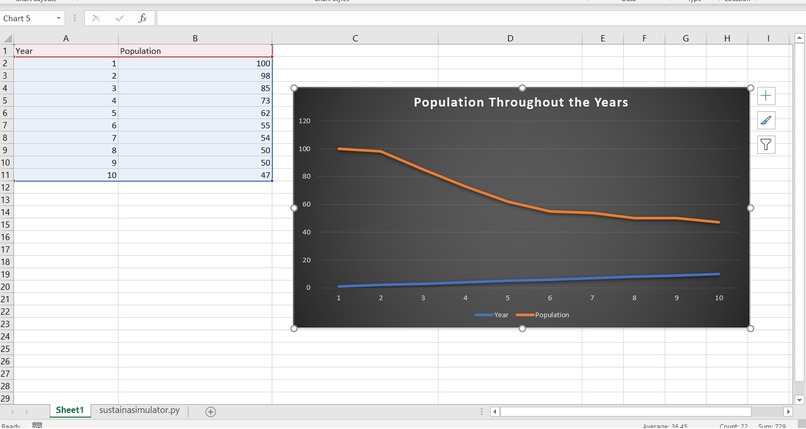Click the Select All corner triangle
Image resolution: width=806 pixels, height=429 pixels.
(7, 39)
